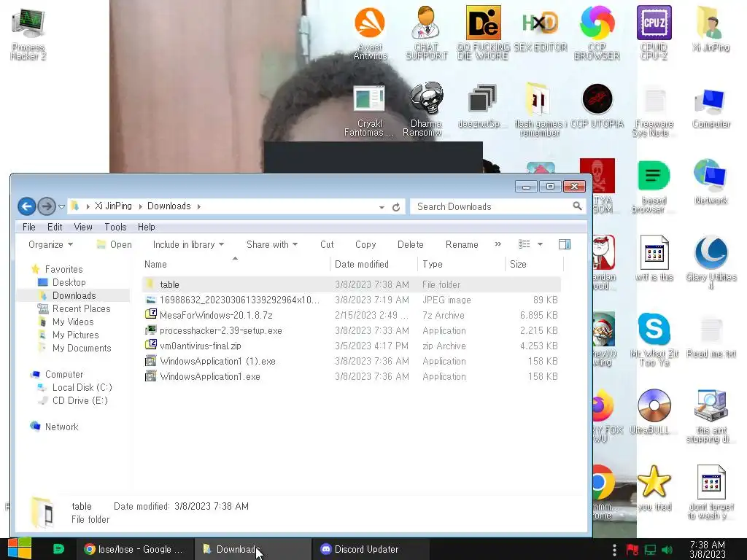Sort by Name column header
747x560 pixels.
click(x=236, y=264)
